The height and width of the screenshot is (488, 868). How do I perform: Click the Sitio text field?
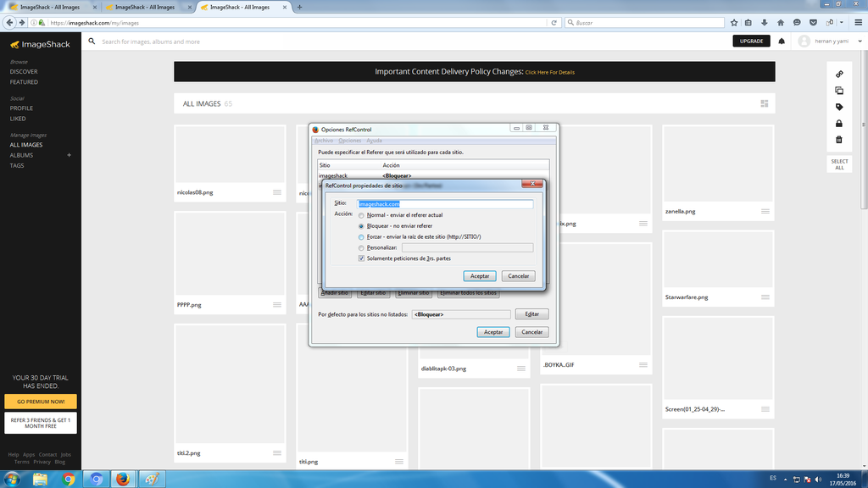[x=445, y=204]
